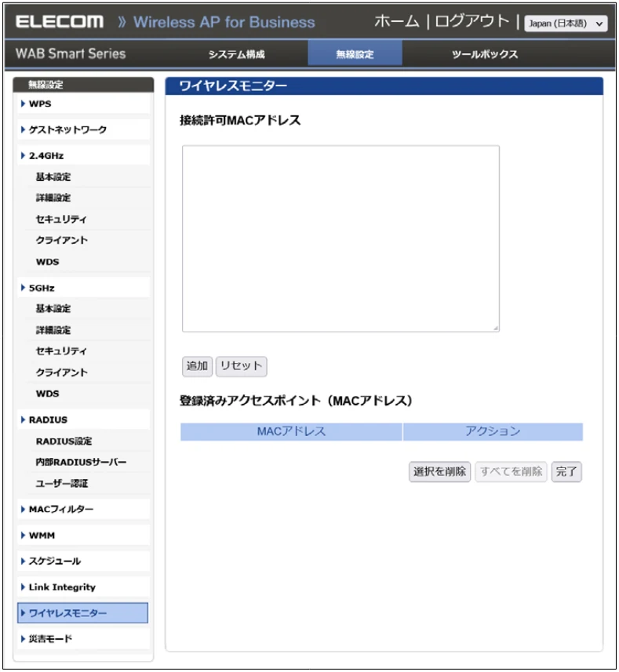Screen dimensions: 619x672
Task: Open クライアント under 2.4GHz
Action: pyautogui.click(x=61, y=240)
